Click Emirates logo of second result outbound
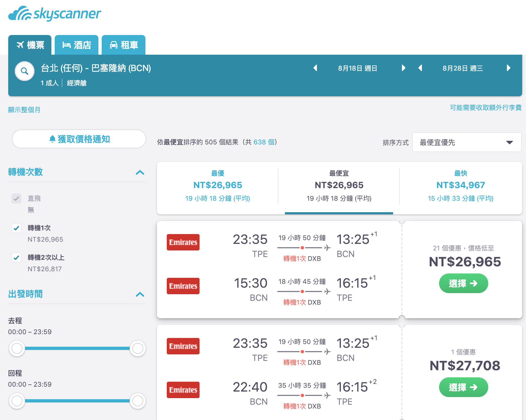 pyautogui.click(x=183, y=346)
